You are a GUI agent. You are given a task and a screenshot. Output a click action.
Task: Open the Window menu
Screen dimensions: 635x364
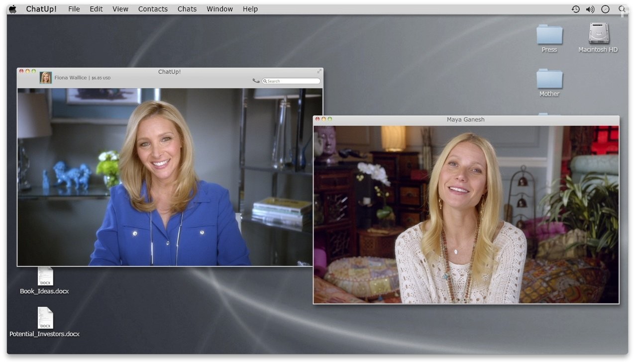point(219,8)
